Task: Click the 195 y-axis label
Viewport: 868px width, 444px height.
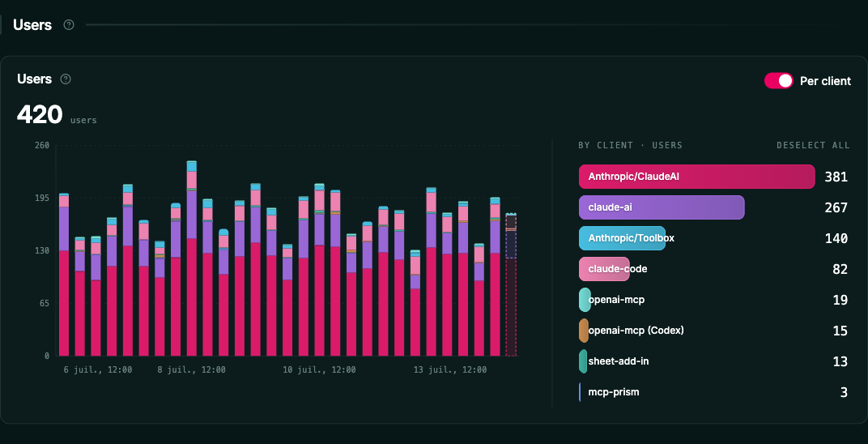Action: [43, 198]
